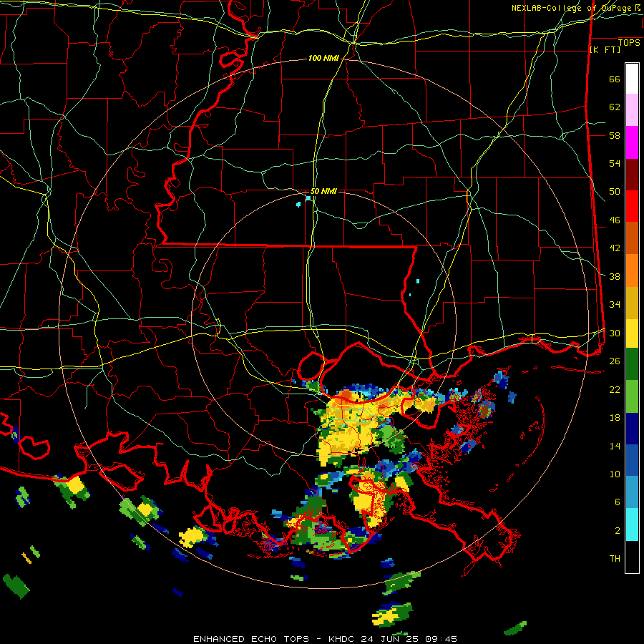Click the dark green swatch on the legend
Viewport: 644px width, 644px height.
(x=632, y=364)
